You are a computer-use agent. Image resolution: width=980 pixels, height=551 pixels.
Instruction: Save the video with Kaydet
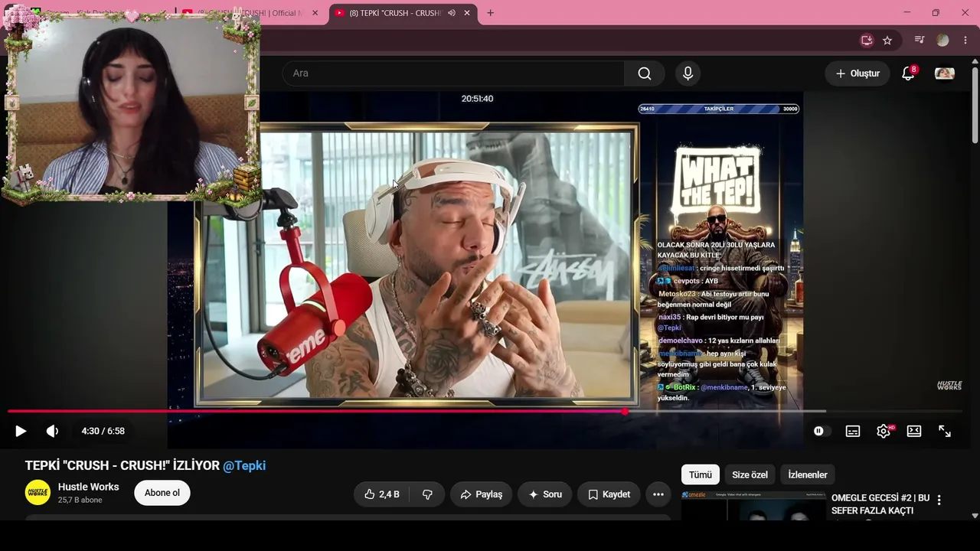click(x=609, y=494)
